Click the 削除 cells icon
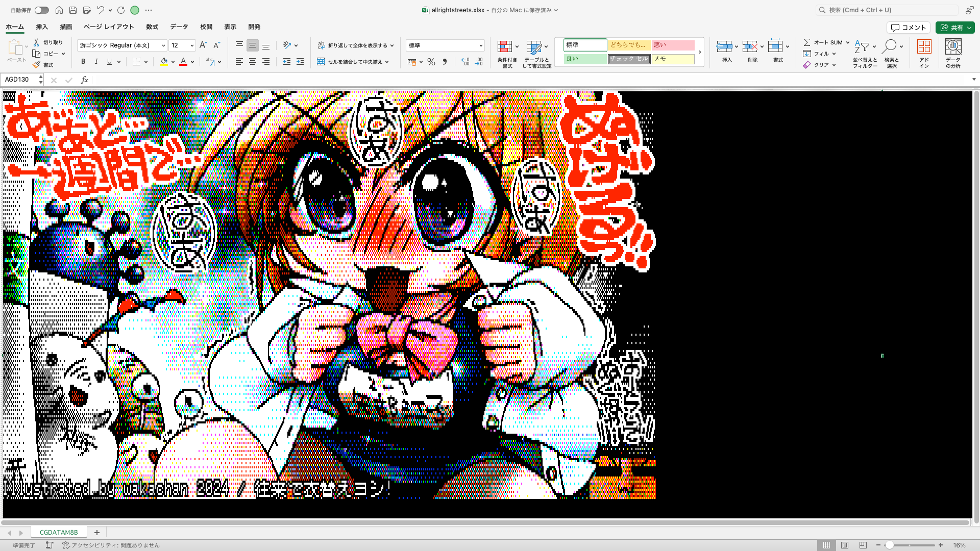 (x=749, y=46)
